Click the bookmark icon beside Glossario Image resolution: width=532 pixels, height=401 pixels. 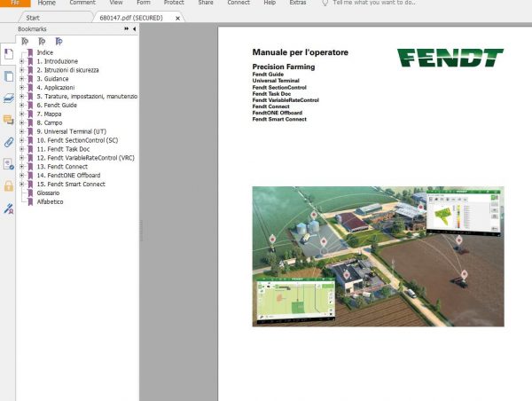30,193
